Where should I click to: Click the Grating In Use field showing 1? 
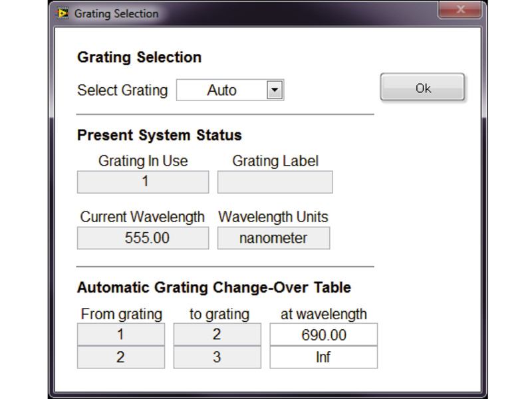[142, 180]
